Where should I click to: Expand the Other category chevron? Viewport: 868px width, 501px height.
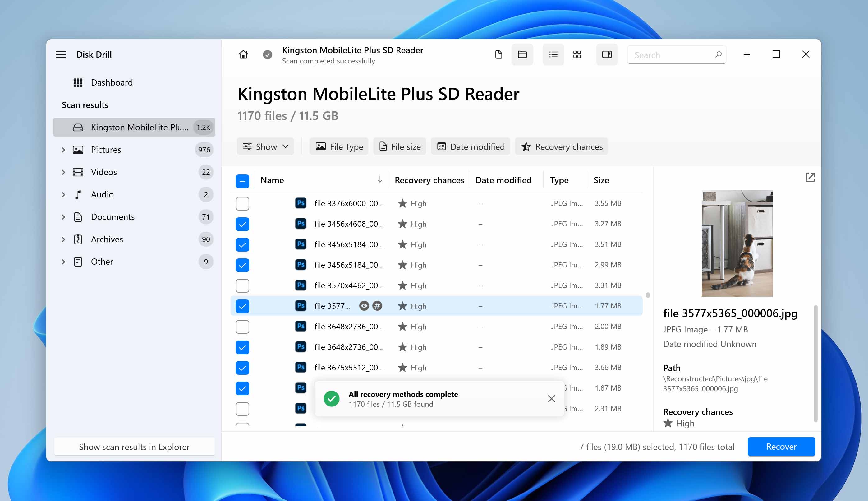point(63,262)
